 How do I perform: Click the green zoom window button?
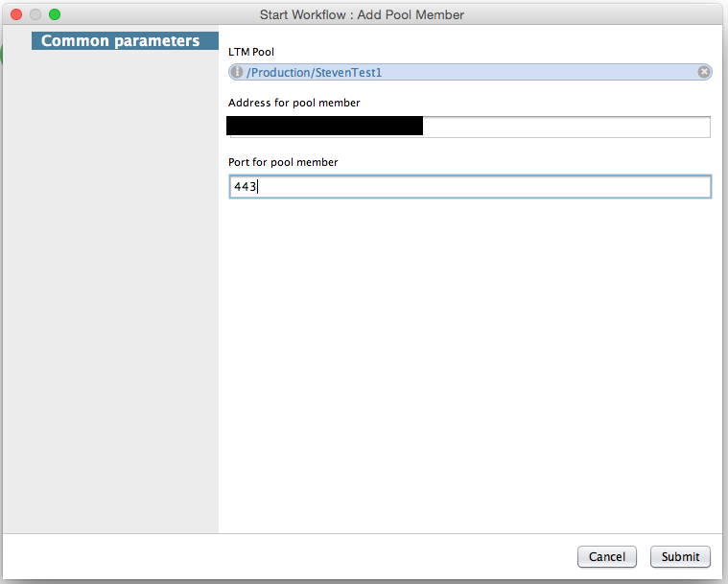tap(55, 14)
